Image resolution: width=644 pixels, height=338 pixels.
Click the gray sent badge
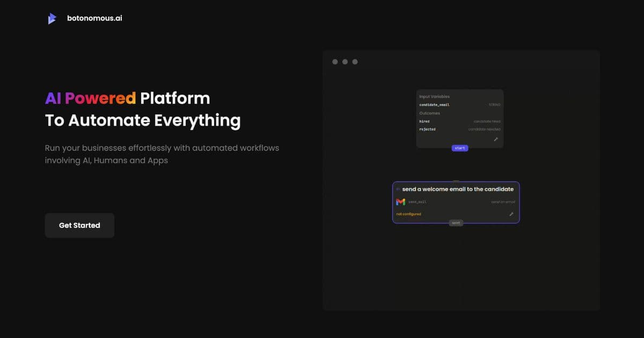point(456,223)
